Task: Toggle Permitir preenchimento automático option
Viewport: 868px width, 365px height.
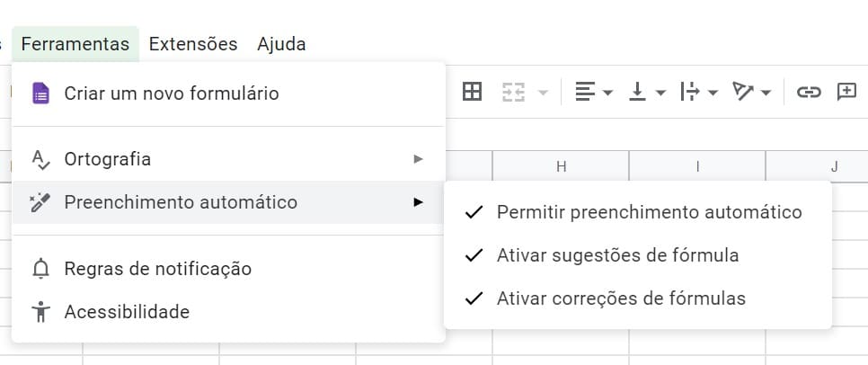Action: pyautogui.click(x=638, y=212)
